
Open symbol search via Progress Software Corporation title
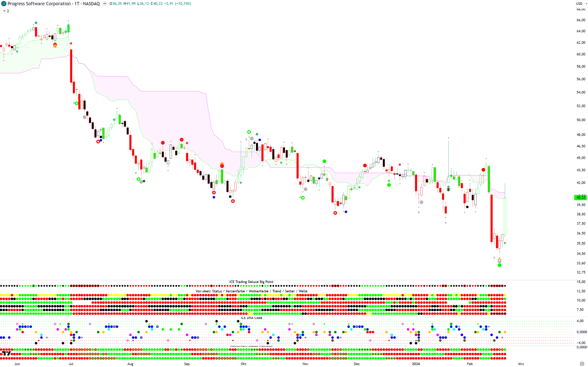tap(39, 4)
